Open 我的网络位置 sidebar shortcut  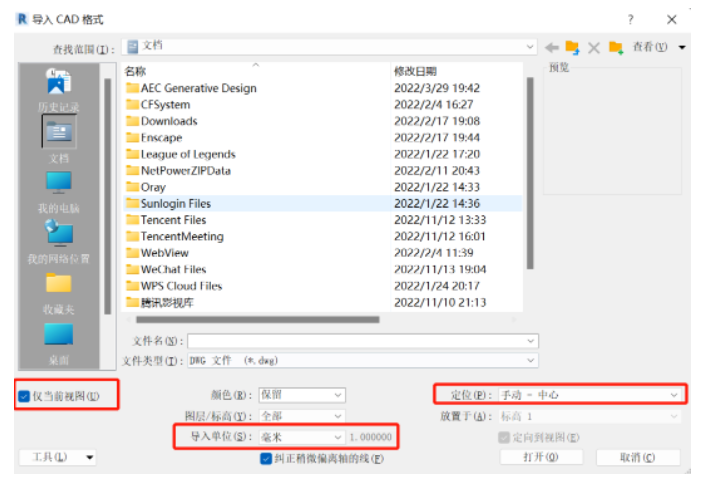(x=59, y=242)
